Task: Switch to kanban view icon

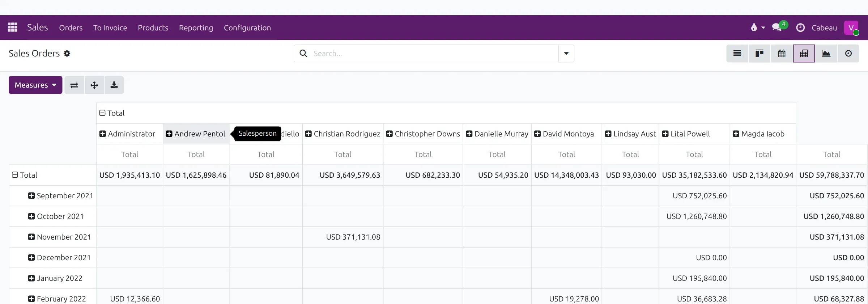Action: tap(759, 54)
